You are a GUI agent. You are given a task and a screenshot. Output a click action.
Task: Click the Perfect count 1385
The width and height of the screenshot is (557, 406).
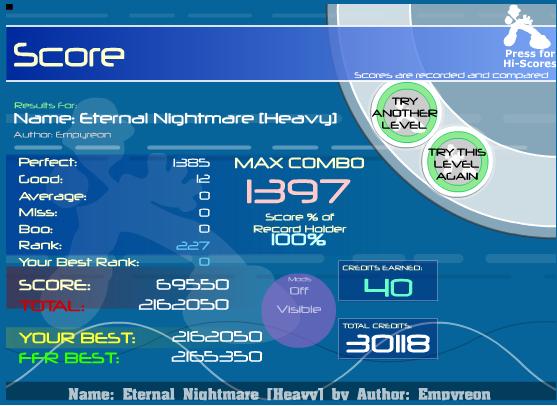[x=191, y=163]
